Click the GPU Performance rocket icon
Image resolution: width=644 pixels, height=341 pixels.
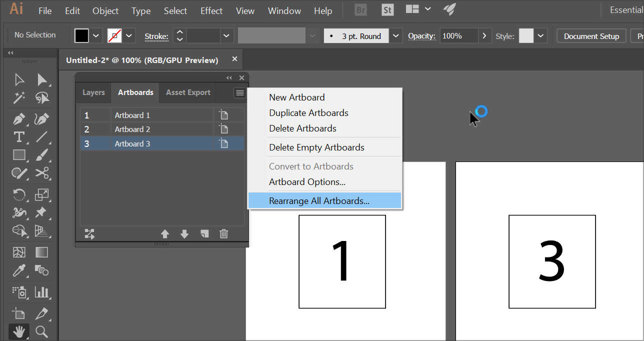(x=449, y=9)
